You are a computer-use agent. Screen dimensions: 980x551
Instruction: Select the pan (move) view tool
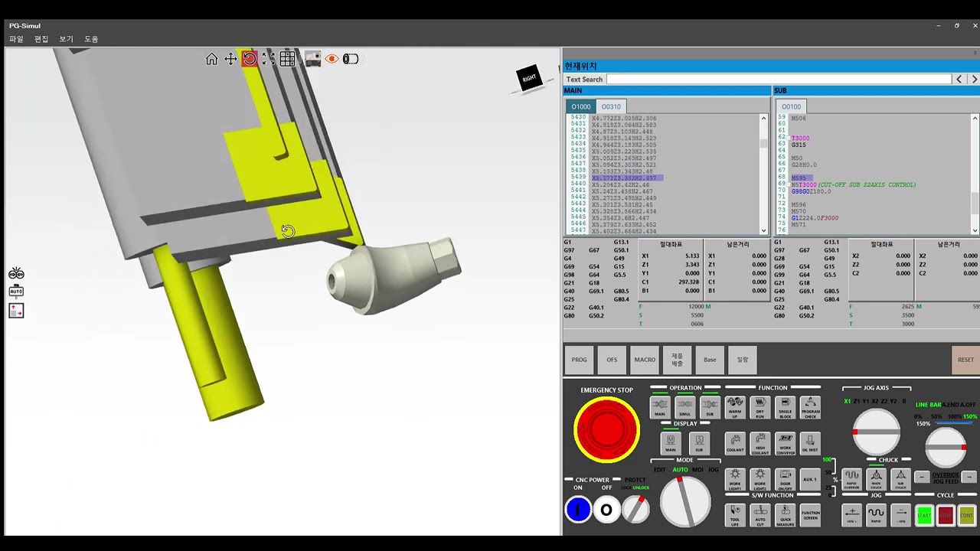click(x=230, y=59)
